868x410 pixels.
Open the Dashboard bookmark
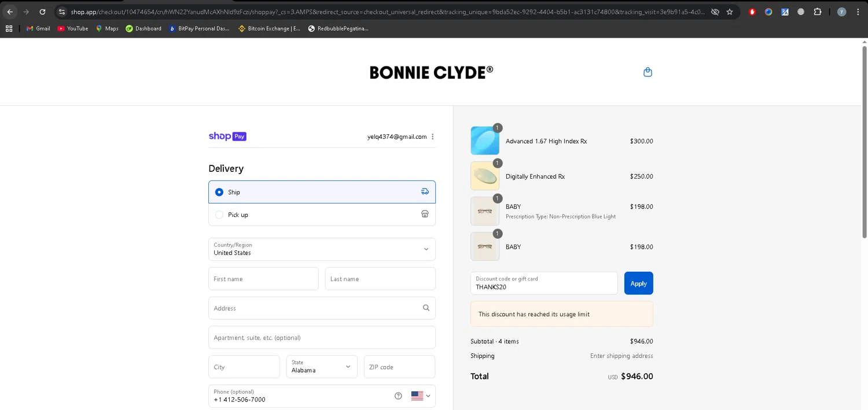click(x=144, y=28)
